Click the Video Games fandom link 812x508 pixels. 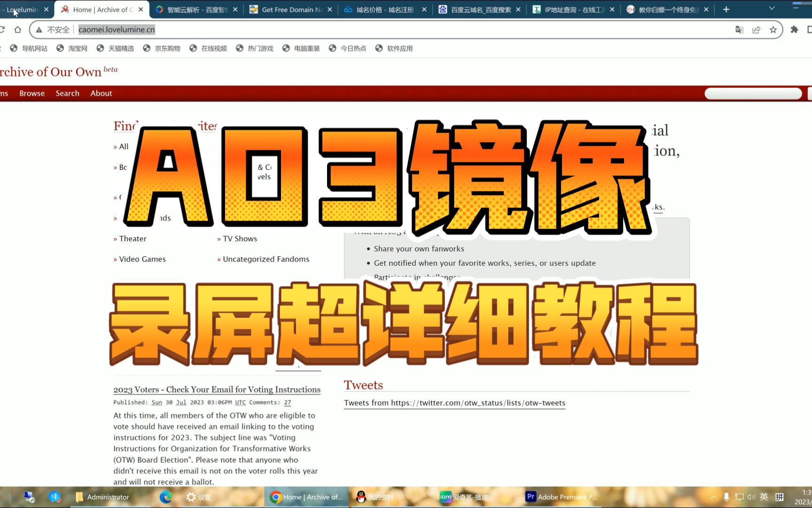click(x=142, y=259)
